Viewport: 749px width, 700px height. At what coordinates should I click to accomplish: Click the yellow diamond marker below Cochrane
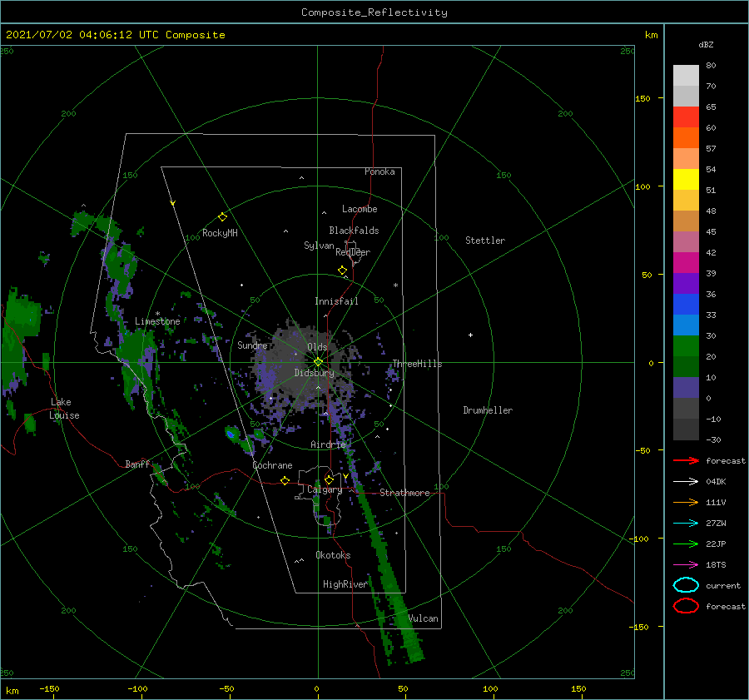coord(285,480)
